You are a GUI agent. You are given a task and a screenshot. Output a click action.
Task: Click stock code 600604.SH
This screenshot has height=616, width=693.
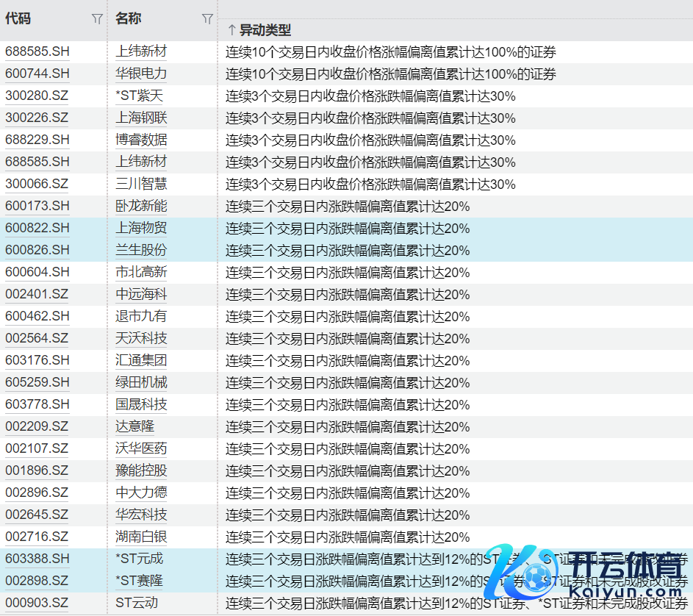(37, 273)
